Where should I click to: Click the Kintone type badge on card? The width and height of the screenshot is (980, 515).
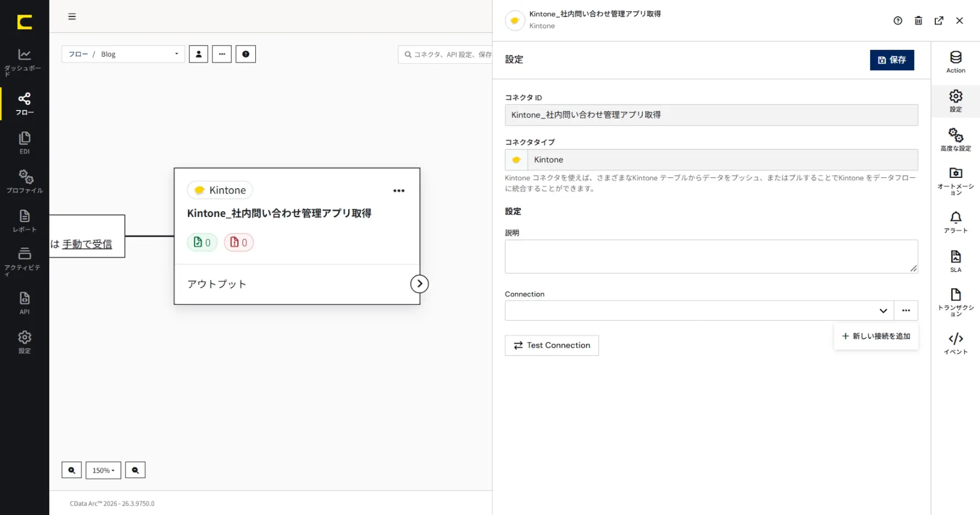(220, 190)
